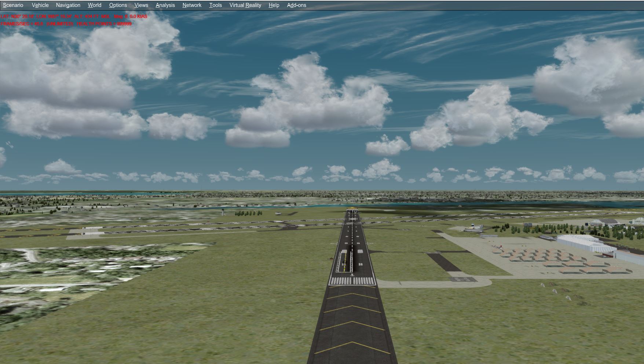Click the Help menu
The image size is (644, 364).
pos(274,5)
